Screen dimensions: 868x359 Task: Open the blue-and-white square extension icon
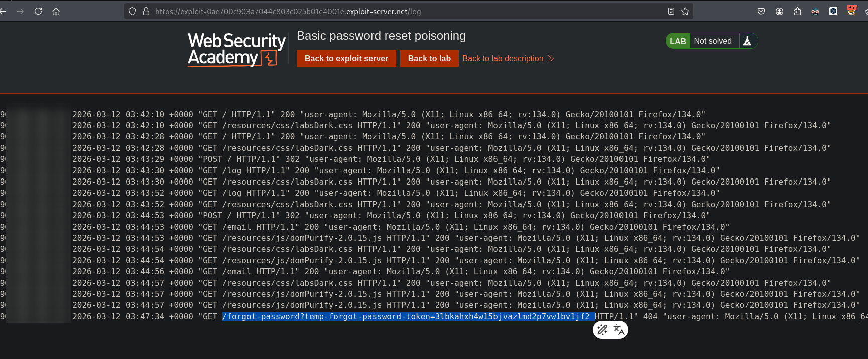click(x=833, y=11)
